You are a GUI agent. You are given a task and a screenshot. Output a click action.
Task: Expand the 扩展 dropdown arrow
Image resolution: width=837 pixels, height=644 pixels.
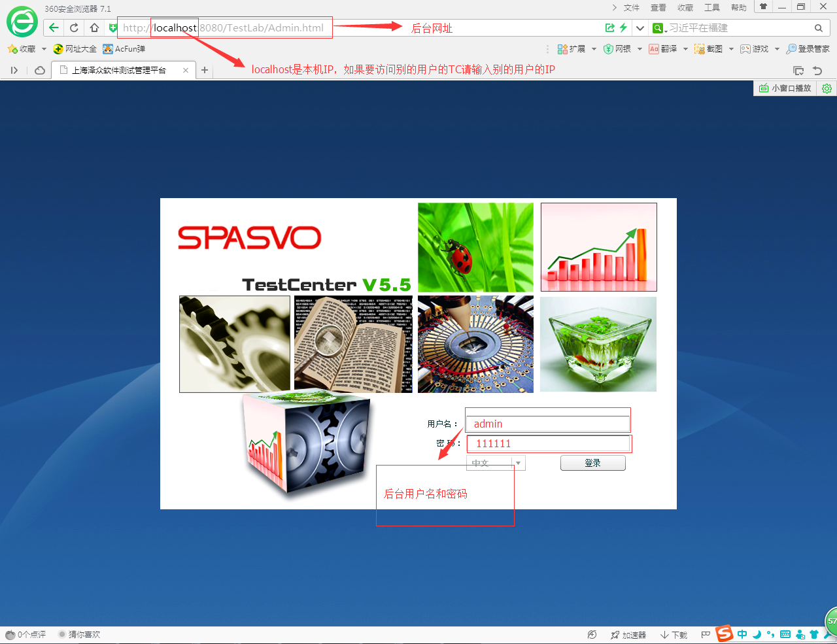pyautogui.click(x=594, y=49)
